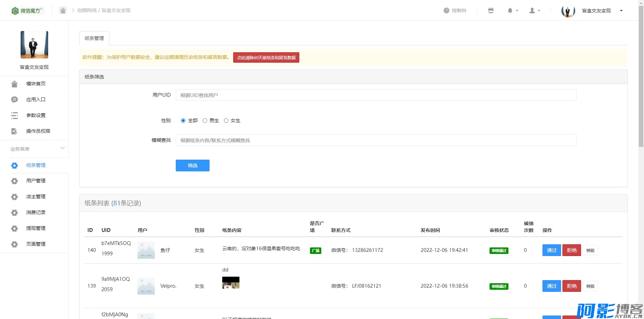The height and width of the screenshot is (319, 644).
Task: Switch to the 纸条管理 tab
Action: pyautogui.click(x=94, y=38)
